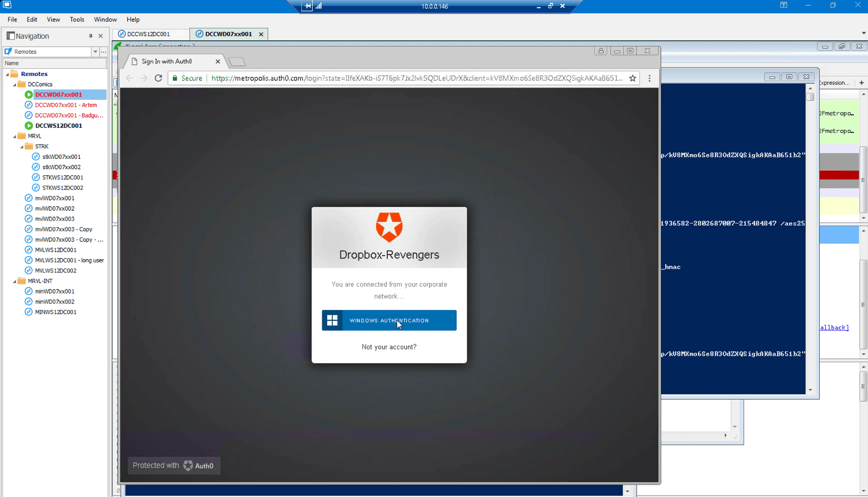Click the STKWS12DC001 connection icon
Screen dimensions: 868x497
[36, 178]
